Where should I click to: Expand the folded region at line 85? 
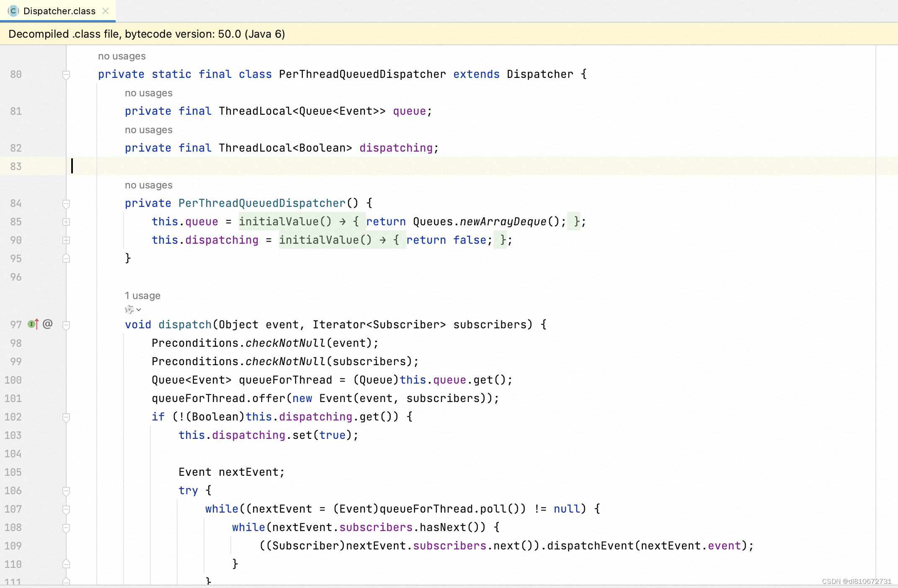(66, 222)
